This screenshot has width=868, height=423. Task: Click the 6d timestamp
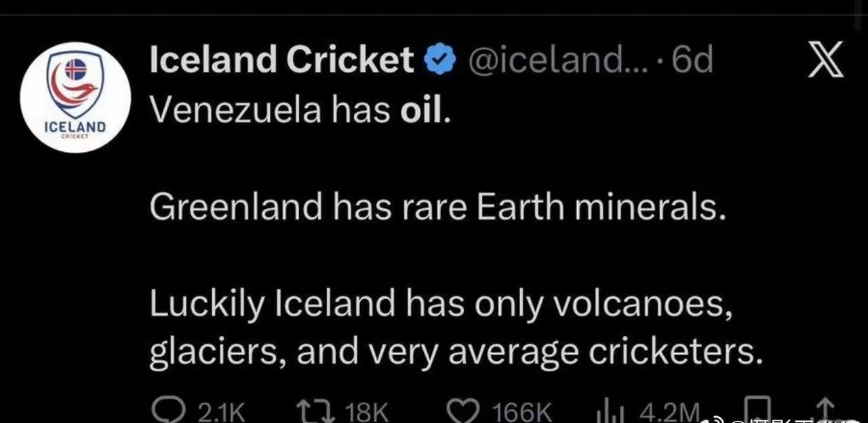[x=692, y=61]
